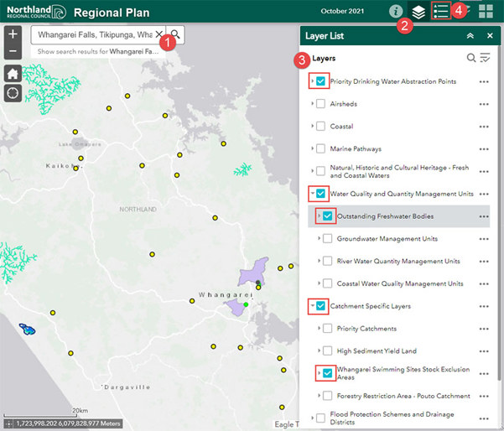Click the purple stock exclusion area north of Whangarei

254,272
